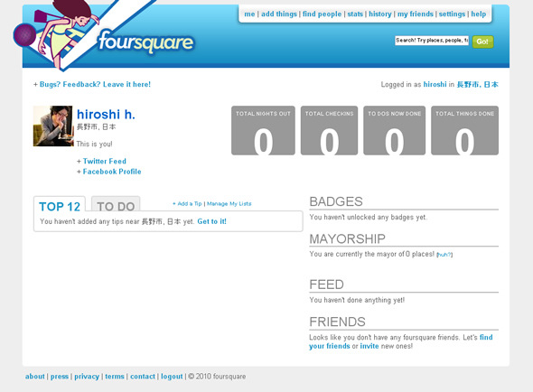
Task: Click the green Go! search button
Action: click(x=482, y=42)
